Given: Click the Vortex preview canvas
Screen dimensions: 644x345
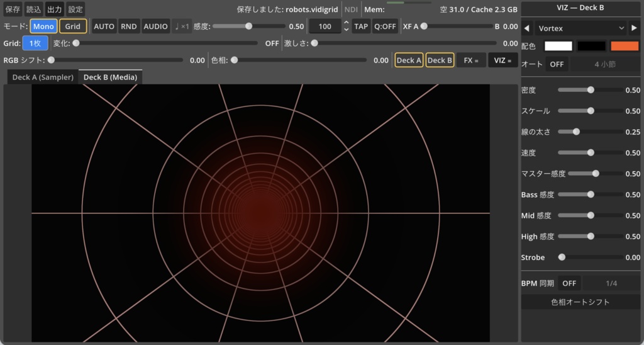Looking at the screenshot, I should pos(261,213).
